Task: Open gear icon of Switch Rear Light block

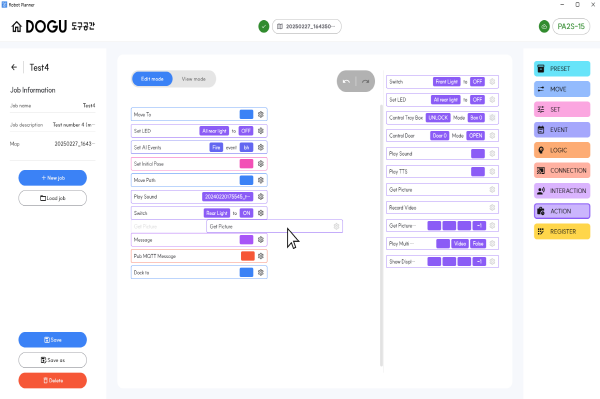Action: tap(261, 213)
